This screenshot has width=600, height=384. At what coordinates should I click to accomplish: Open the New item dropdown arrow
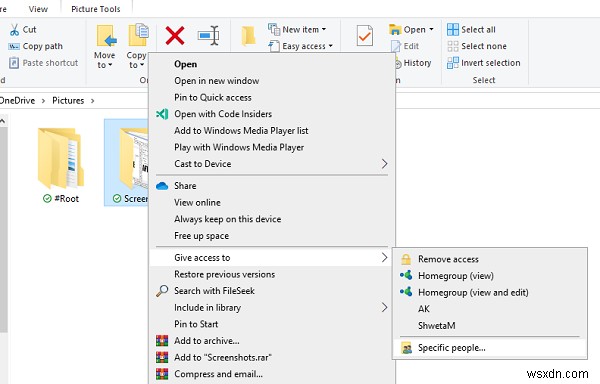coord(324,29)
